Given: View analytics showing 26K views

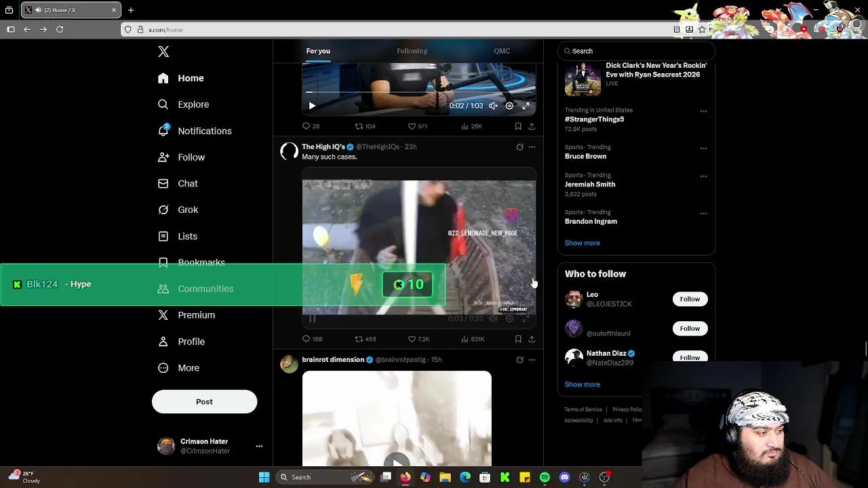Looking at the screenshot, I should [x=471, y=126].
